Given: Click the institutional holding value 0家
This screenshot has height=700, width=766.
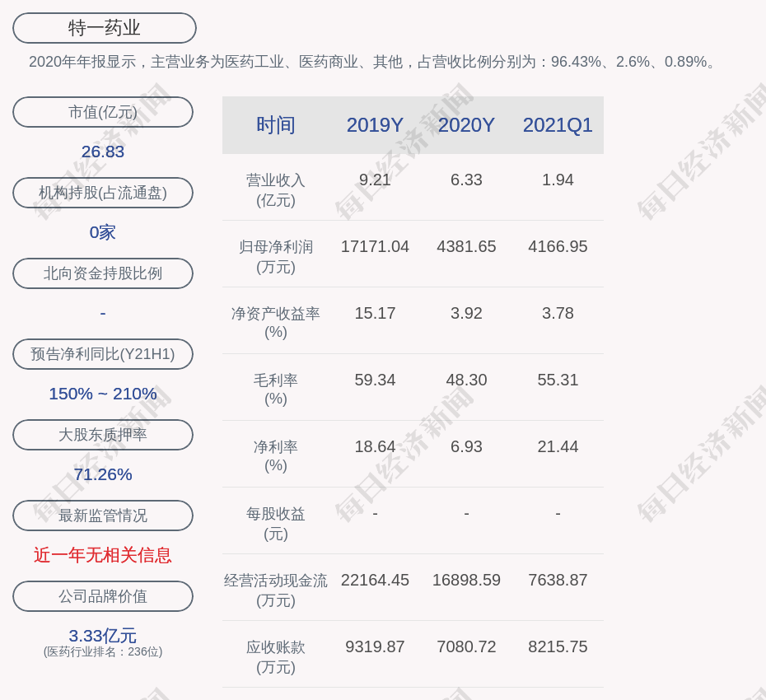Looking at the screenshot, I should (x=103, y=232).
